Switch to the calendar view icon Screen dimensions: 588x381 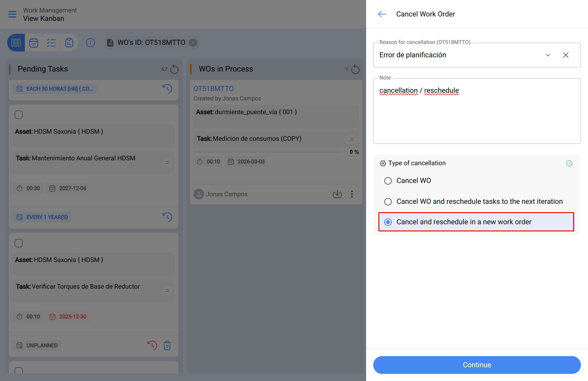click(34, 43)
